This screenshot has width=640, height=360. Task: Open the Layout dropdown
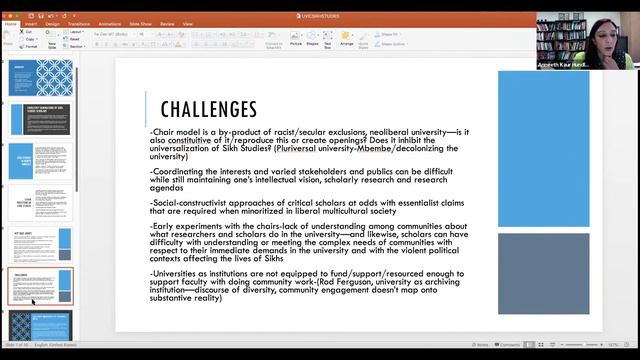point(74,31)
